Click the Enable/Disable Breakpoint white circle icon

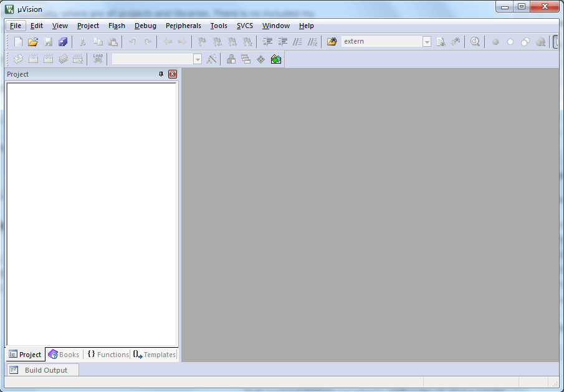click(x=510, y=42)
